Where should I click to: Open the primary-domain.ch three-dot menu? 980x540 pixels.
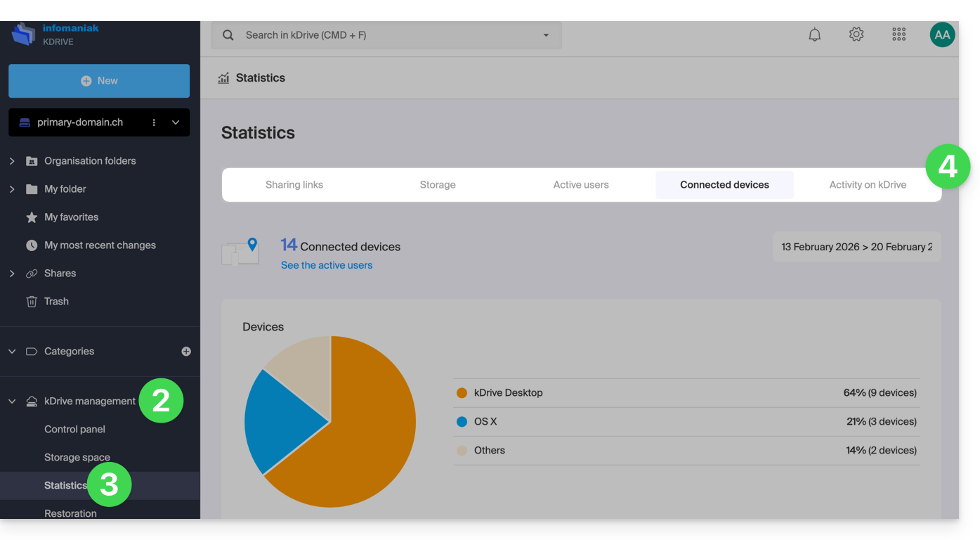154,122
